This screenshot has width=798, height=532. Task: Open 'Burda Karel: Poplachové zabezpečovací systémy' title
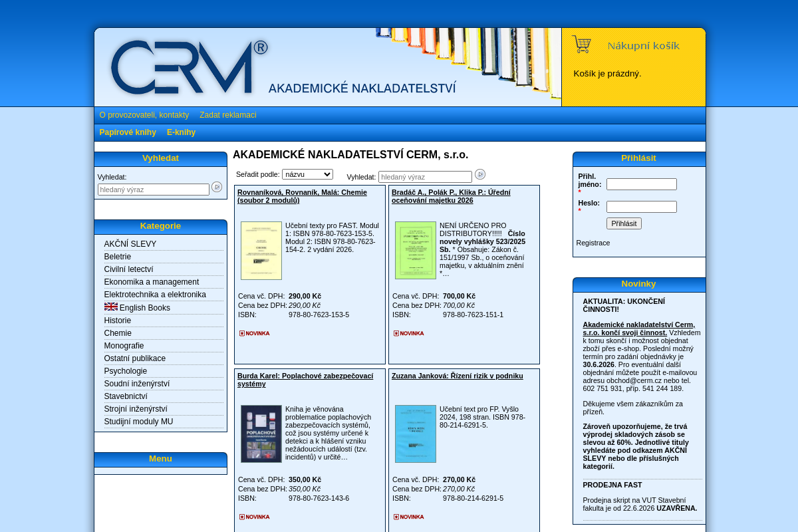305,380
